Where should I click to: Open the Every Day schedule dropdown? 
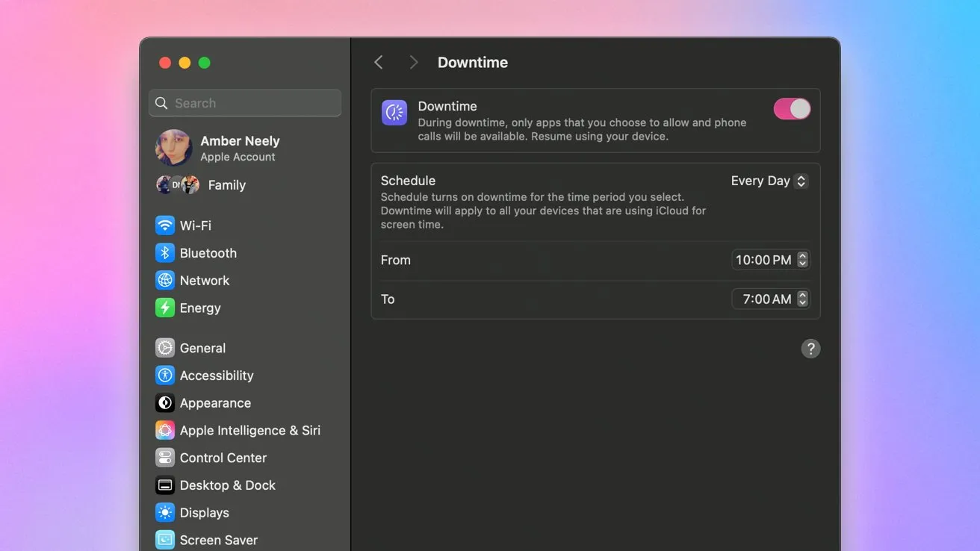[769, 181]
